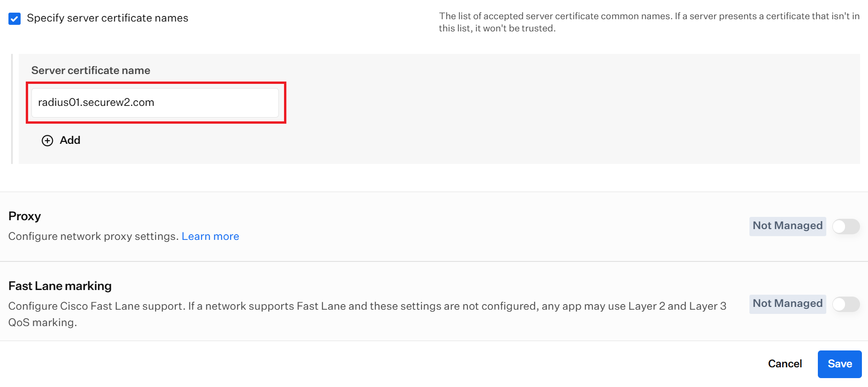868x387 pixels.
Task: Click the circled plus icon beside Add
Action: tap(47, 141)
